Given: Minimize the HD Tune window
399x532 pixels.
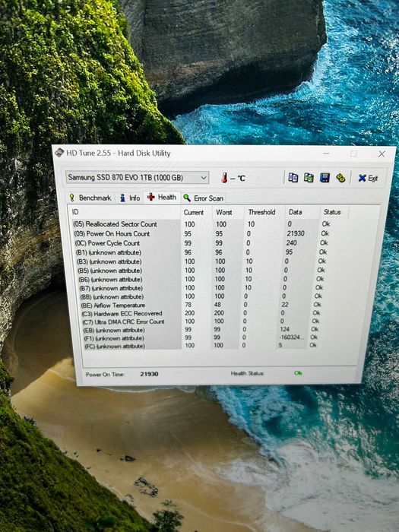Looking at the screenshot, I should point(326,154).
